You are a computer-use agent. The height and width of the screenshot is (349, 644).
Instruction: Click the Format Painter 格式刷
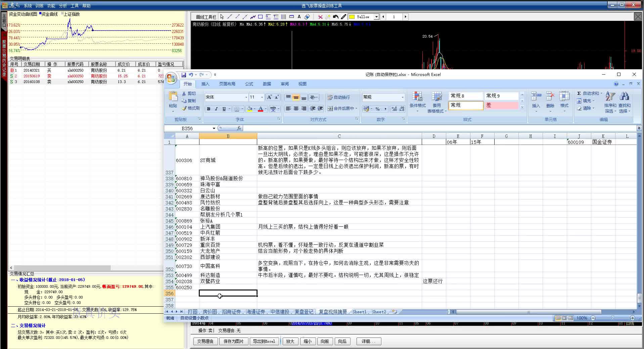click(x=191, y=108)
